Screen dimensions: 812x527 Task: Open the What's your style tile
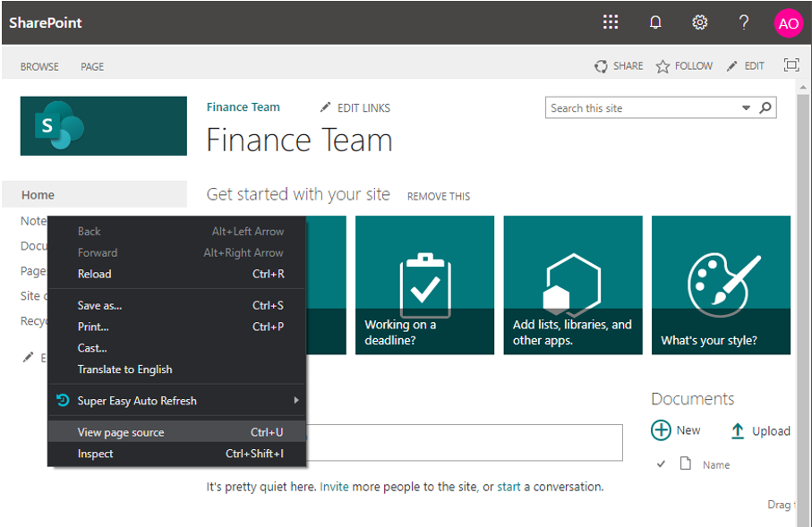tap(721, 285)
